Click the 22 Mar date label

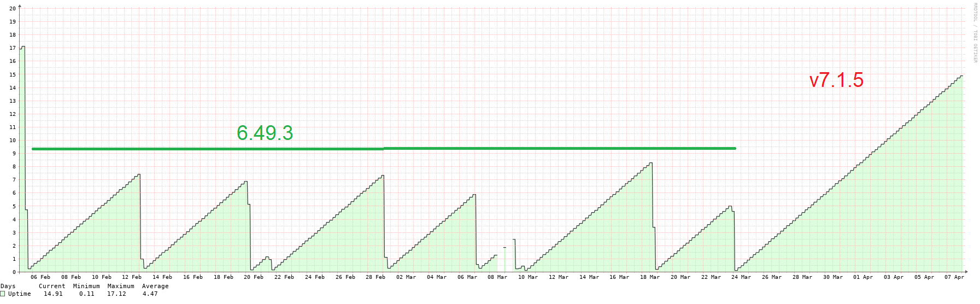711,277
